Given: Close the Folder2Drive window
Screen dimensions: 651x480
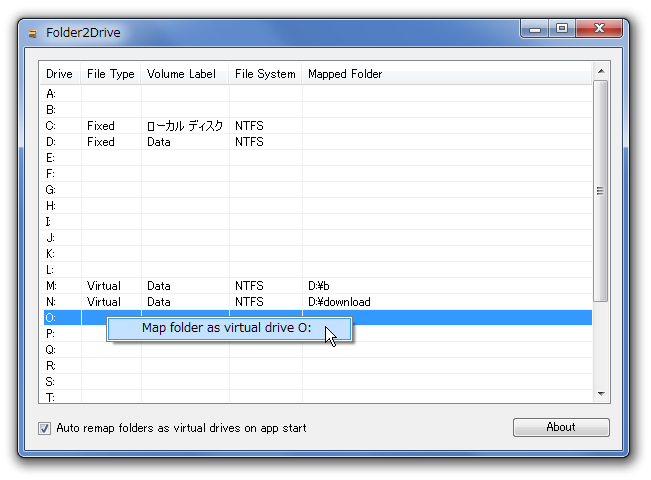Looking at the screenshot, I should pyautogui.click(x=599, y=29).
